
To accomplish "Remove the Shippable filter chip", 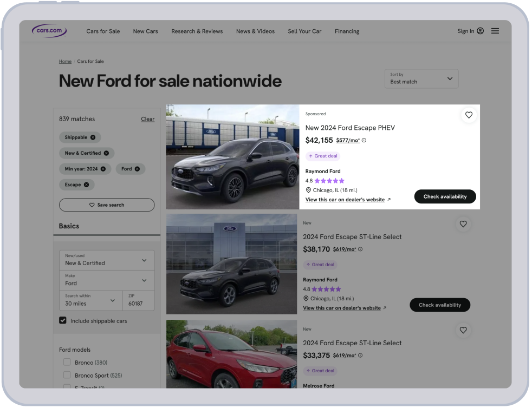I will pos(93,138).
